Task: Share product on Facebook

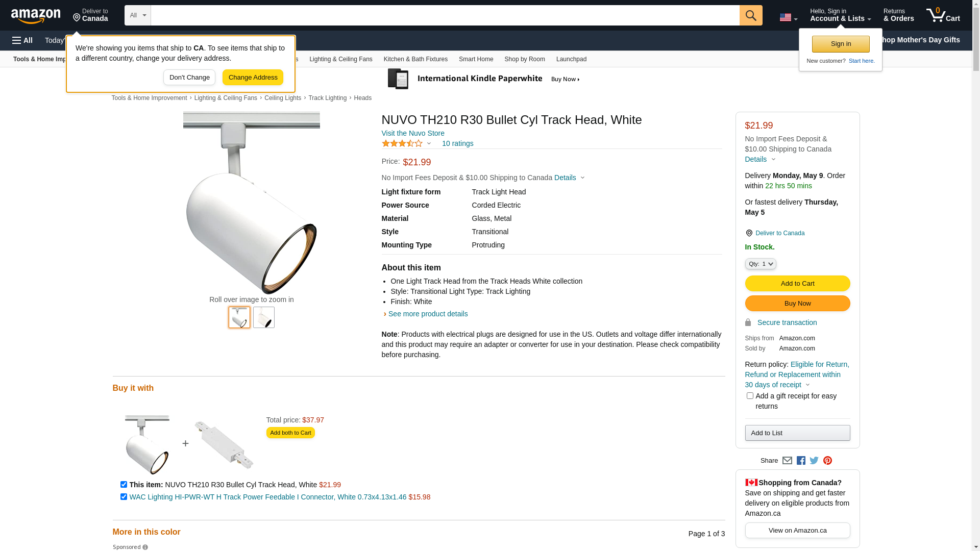Action: pyautogui.click(x=801, y=461)
